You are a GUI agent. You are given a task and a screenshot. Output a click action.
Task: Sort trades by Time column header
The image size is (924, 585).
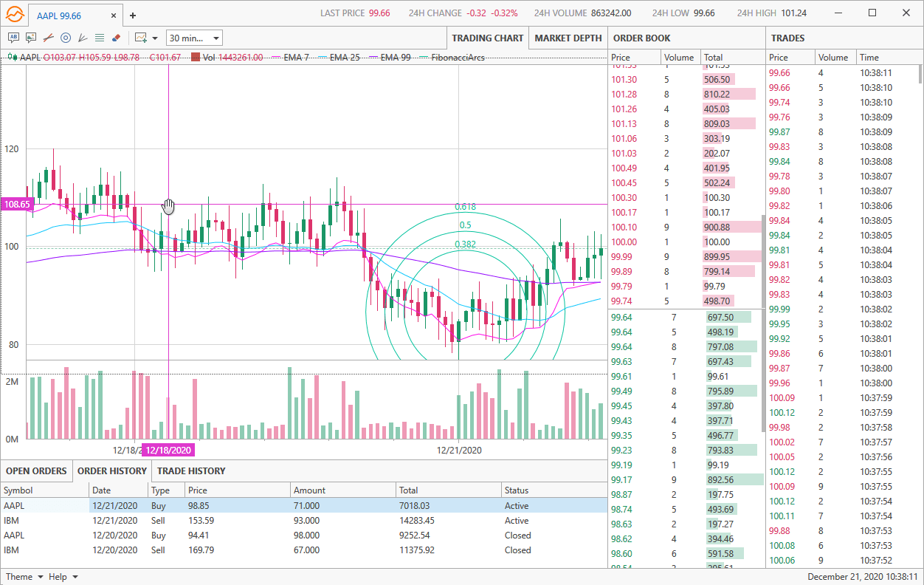(x=886, y=57)
